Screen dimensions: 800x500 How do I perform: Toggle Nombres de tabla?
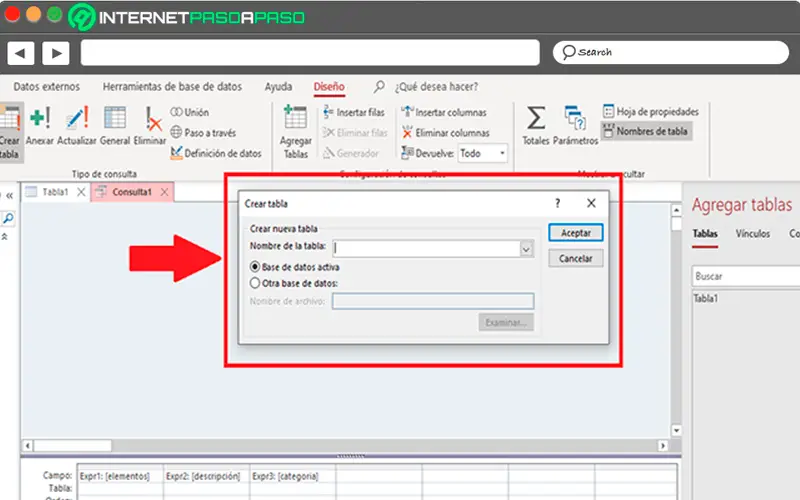click(646, 131)
